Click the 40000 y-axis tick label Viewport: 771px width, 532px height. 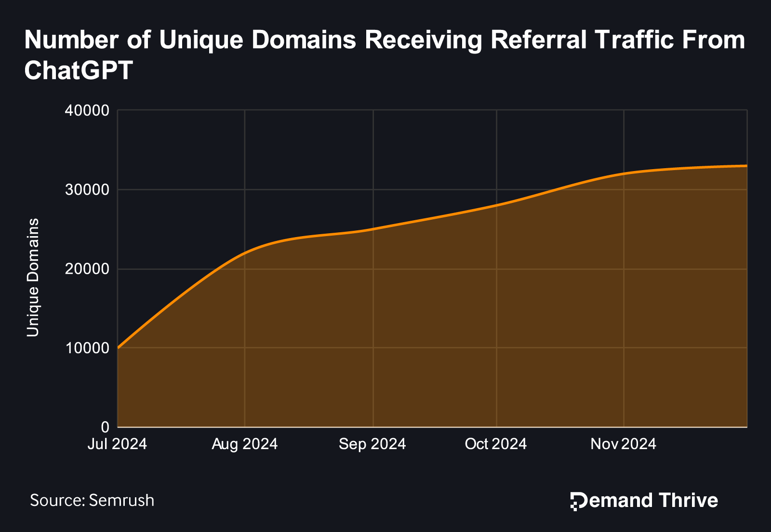tap(87, 111)
